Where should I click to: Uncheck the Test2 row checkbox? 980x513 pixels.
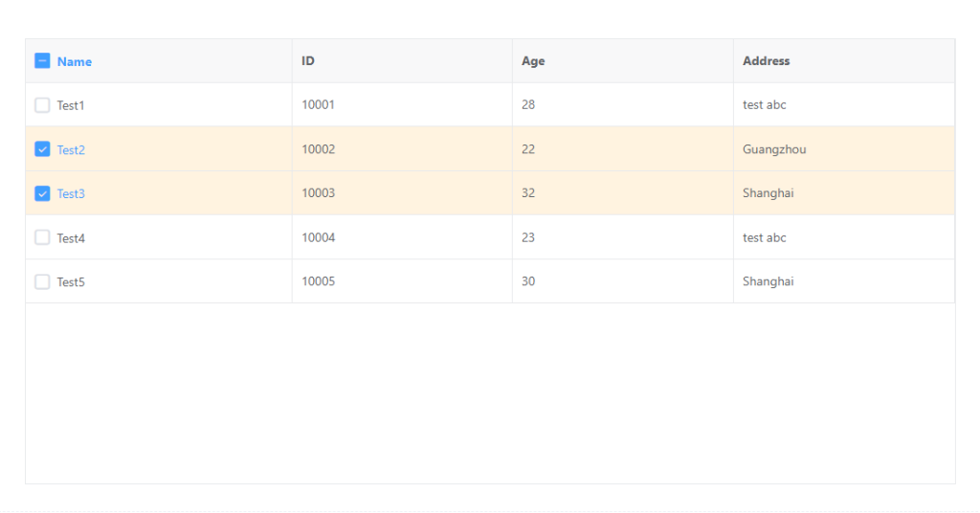coord(42,149)
